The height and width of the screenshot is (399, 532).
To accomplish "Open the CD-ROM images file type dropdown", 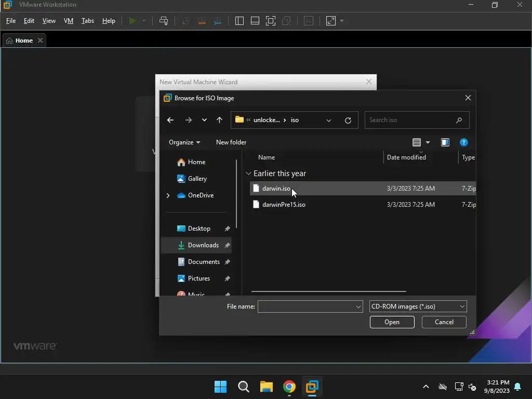I will (x=418, y=307).
